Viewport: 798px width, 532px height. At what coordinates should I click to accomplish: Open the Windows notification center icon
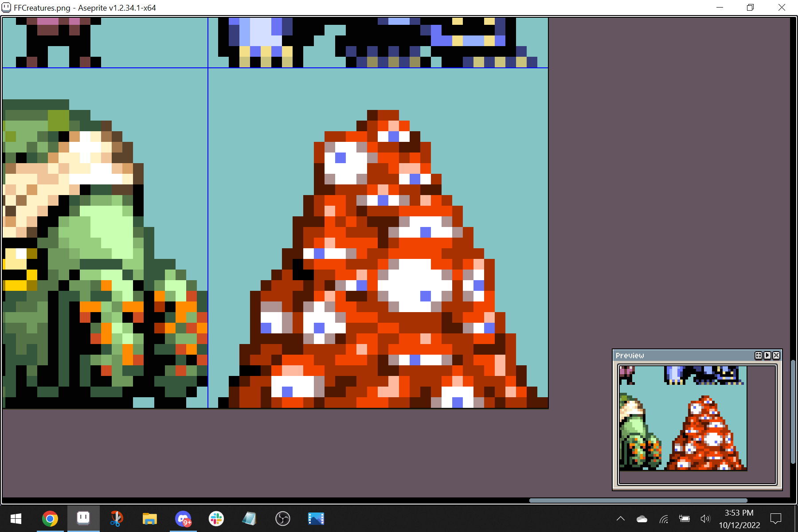[776, 519]
